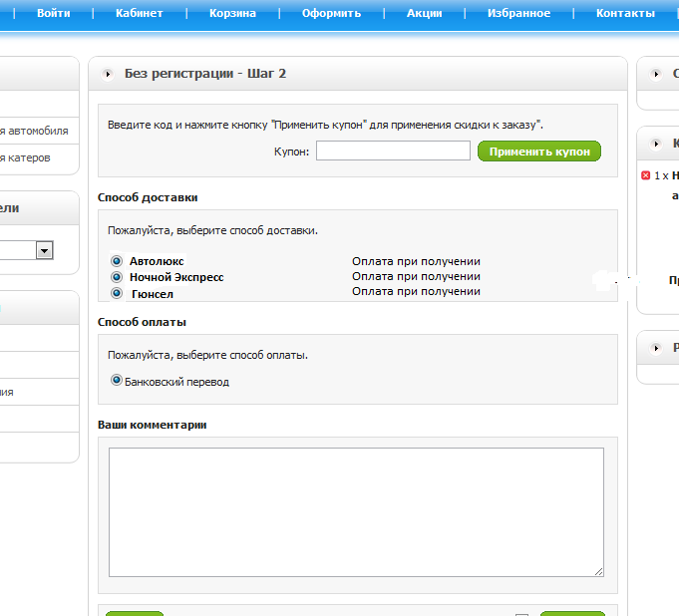Choose Банковский перевод payment method

coord(117,380)
